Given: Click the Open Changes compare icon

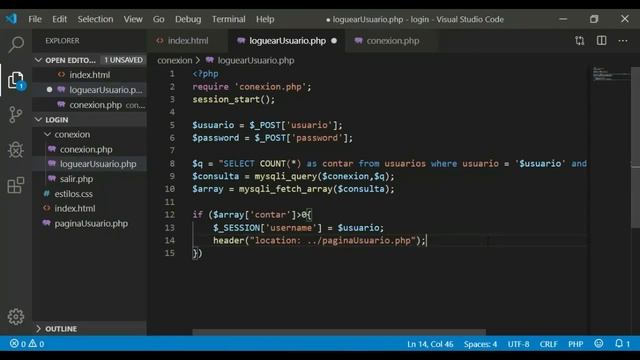Looking at the screenshot, I should (x=580, y=40).
